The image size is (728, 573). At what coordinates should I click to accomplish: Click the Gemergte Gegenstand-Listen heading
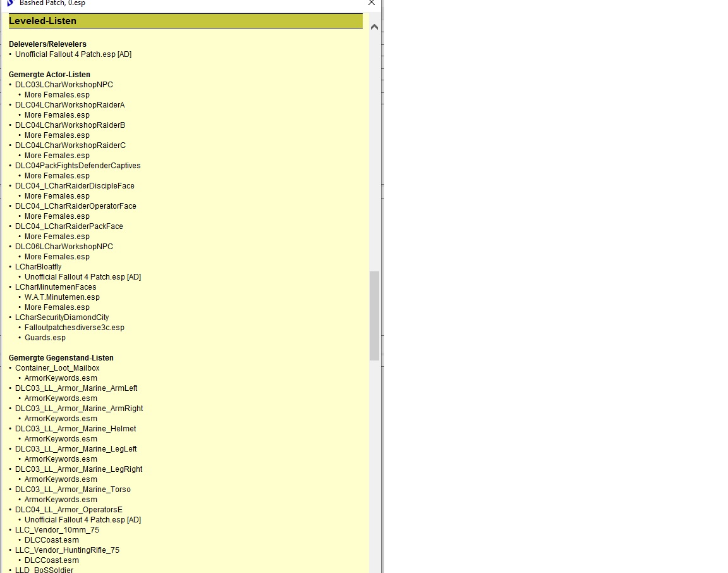click(61, 358)
